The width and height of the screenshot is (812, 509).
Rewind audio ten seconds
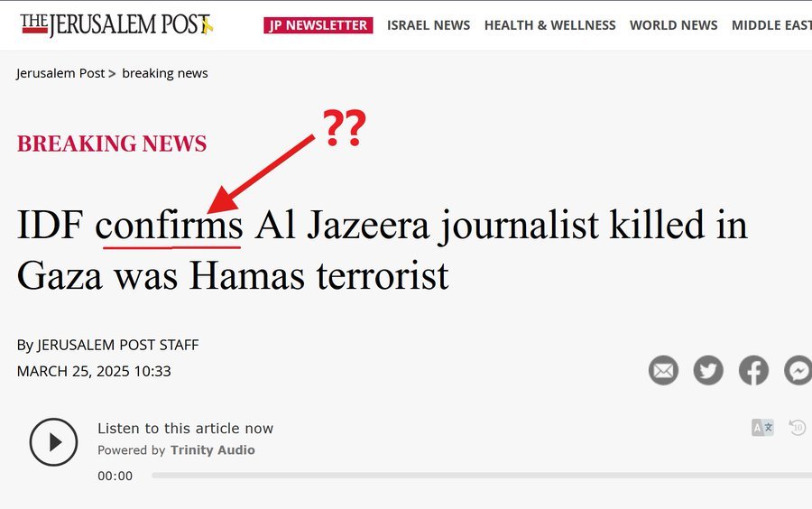pyautogui.click(x=798, y=428)
